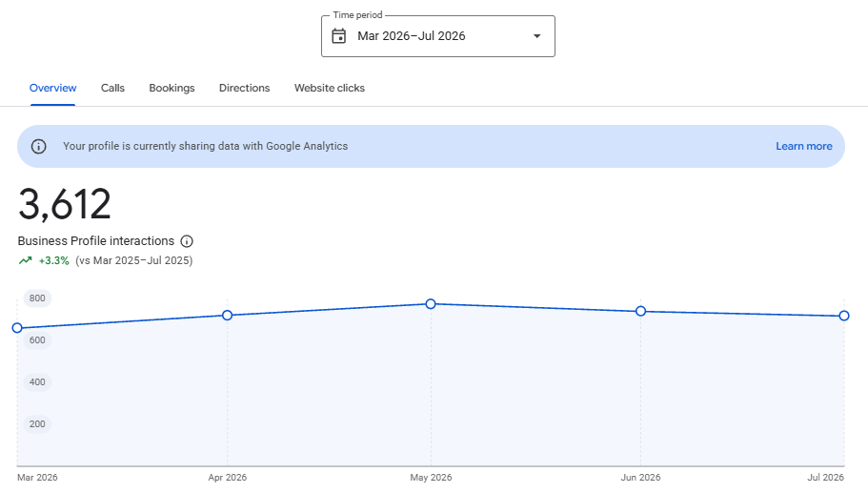Click the Learn more link
The image size is (868, 493).
[804, 146]
